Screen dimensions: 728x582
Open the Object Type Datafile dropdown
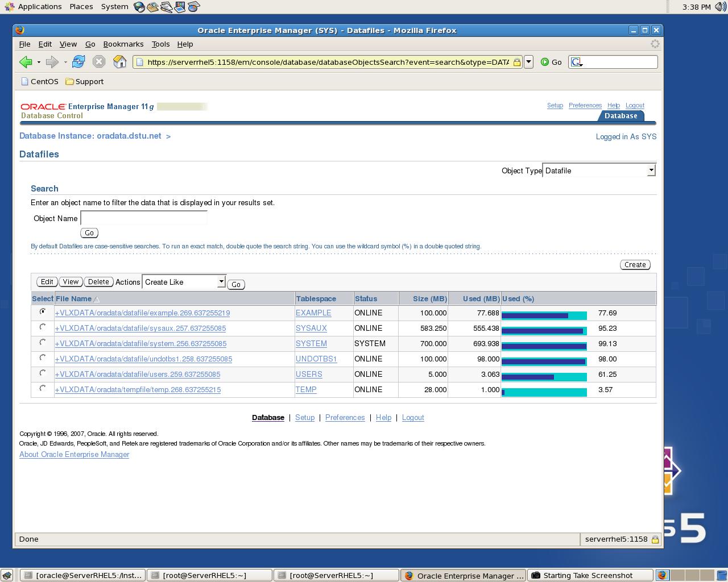(599, 171)
